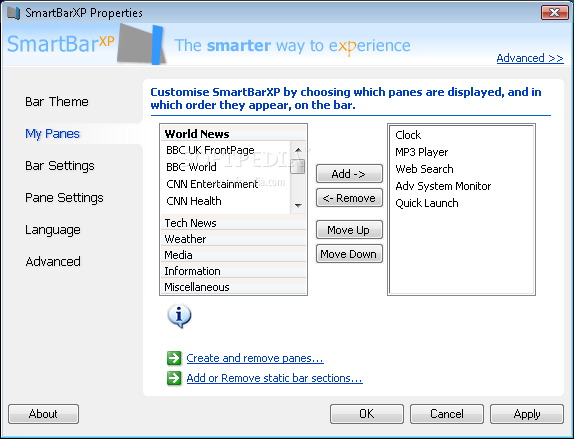Image resolution: width=574 pixels, height=439 pixels.
Task: Expand the Weather category
Action: 234,239
